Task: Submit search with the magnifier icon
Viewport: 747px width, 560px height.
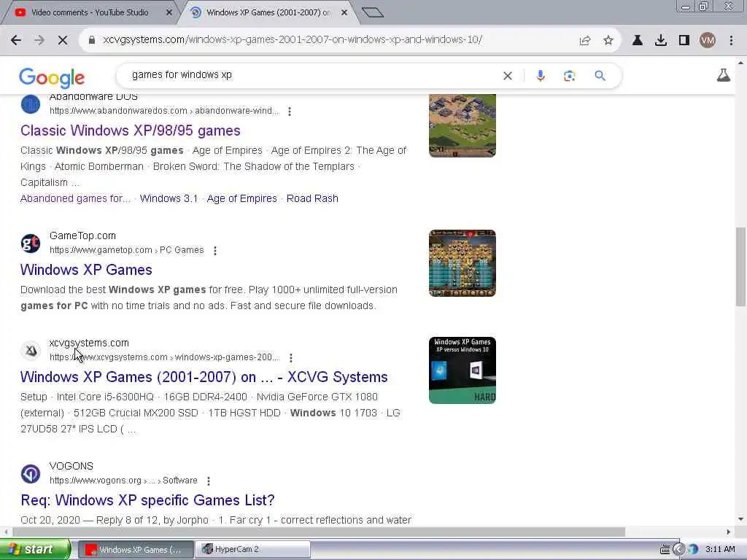Action: tap(600, 76)
